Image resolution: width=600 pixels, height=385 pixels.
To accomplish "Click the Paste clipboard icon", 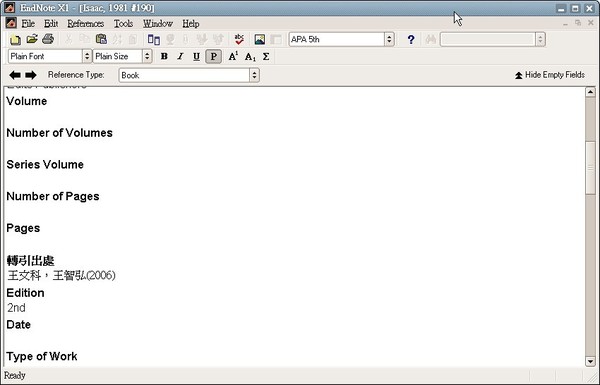I will click(x=101, y=39).
